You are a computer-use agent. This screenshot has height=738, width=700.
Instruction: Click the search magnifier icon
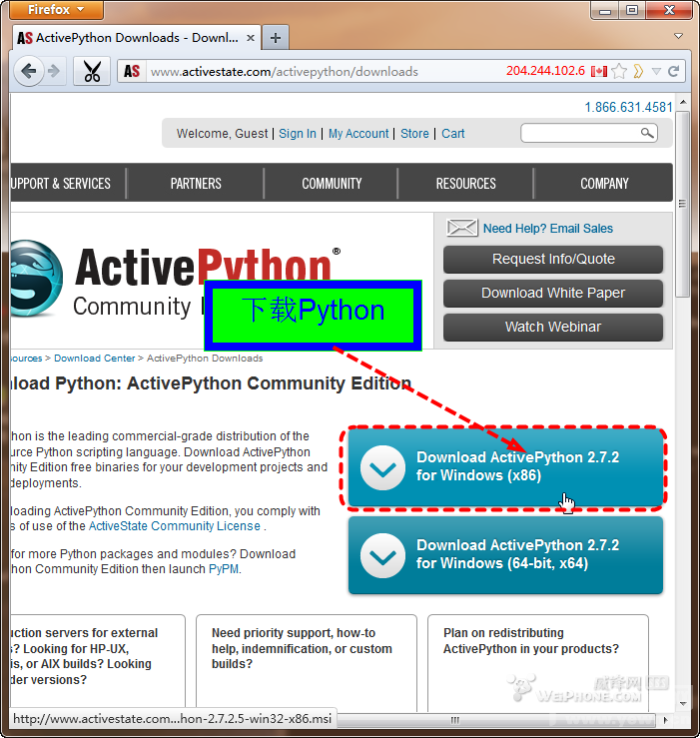[x=647, y=133]
